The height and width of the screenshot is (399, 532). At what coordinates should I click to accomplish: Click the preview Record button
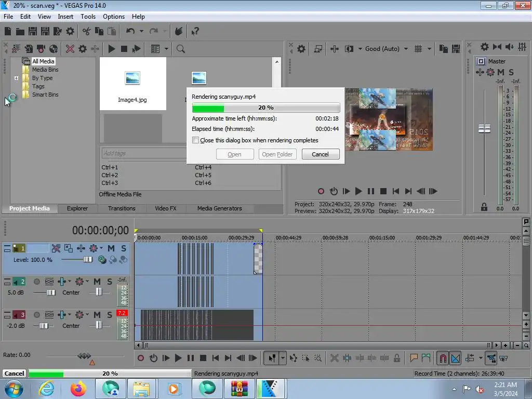(321, 191)
